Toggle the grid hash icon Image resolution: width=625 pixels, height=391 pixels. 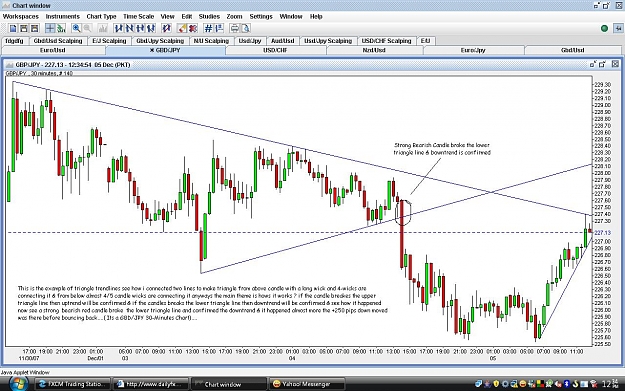[208, 28]
